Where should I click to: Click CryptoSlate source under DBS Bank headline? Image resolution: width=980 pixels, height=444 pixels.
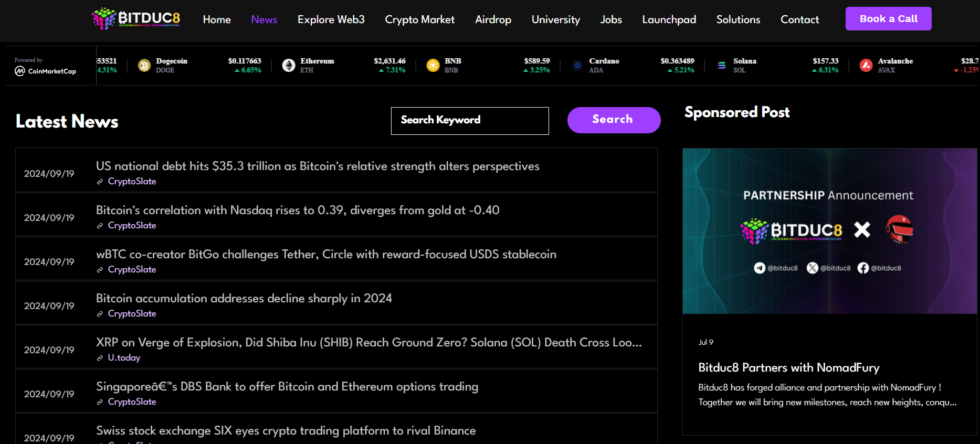pyautogui.click(x=132, y=402)
